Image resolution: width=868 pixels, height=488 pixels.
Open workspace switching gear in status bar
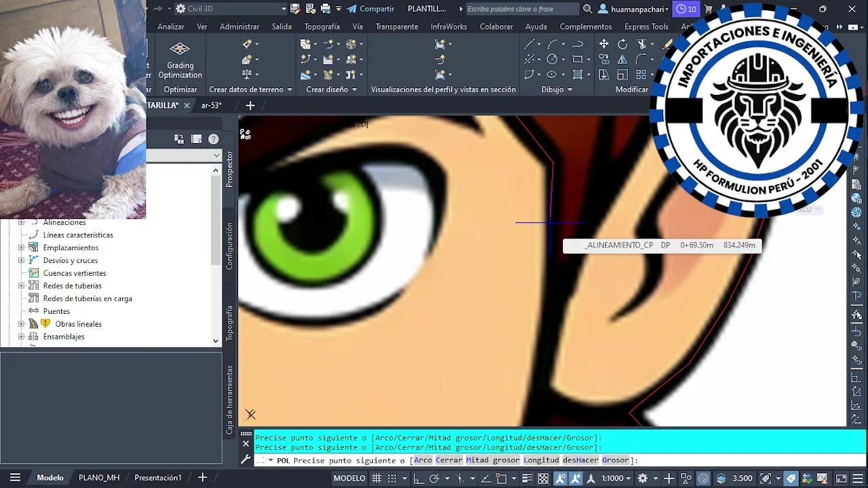tap(642, 478)
